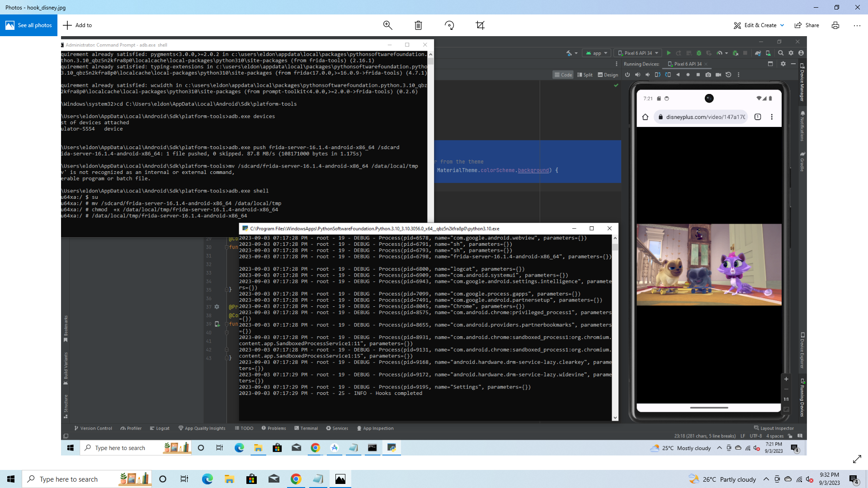Viewport: 868px width, 488px height.
Task: Click the bottom taskbar search box
Action: click(87, 479)
